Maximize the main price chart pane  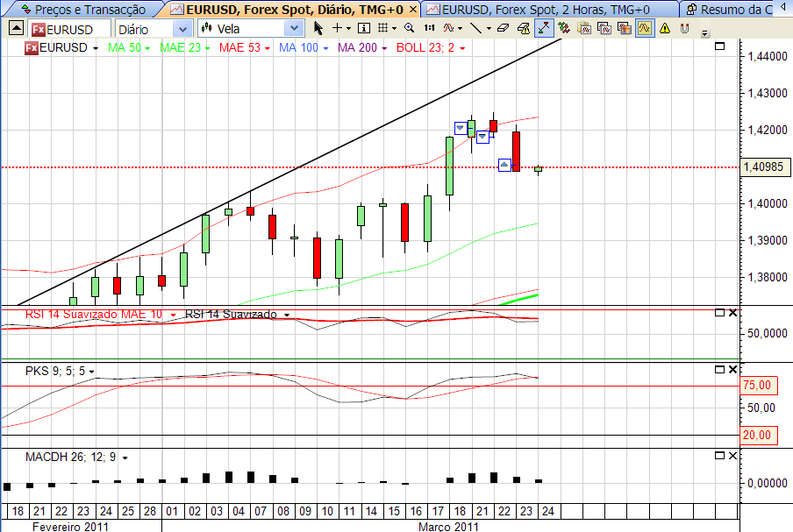pos(719,46)
